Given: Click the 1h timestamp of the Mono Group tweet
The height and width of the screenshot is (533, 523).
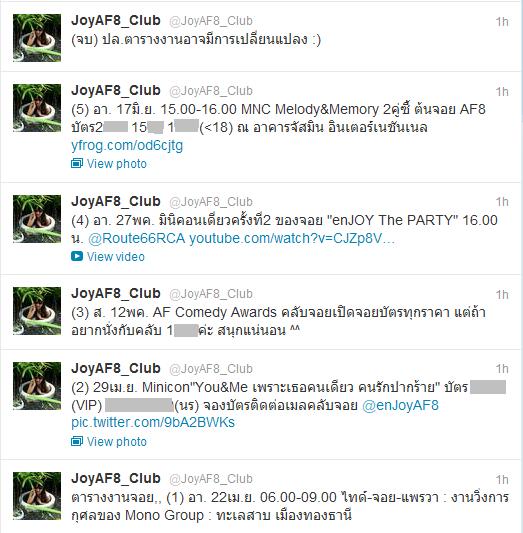Looking at the screenshot, I should pos(502,479).
